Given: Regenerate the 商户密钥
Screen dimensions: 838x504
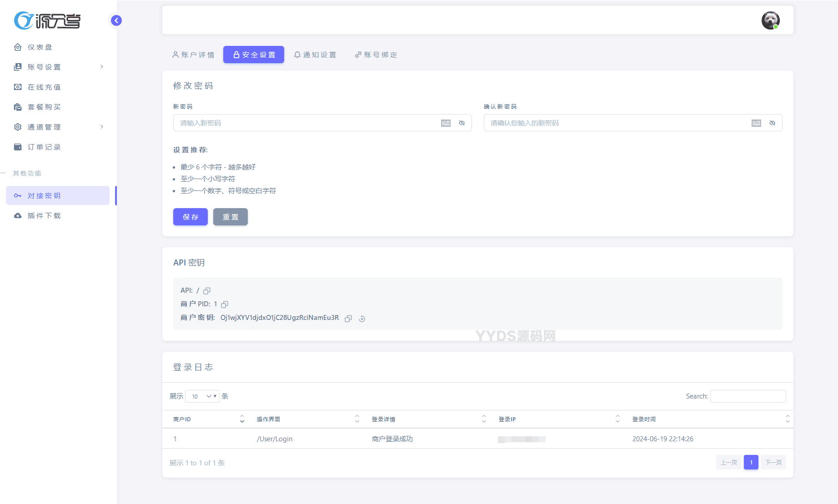Looking at the screenshot, I should pos(362,319).
